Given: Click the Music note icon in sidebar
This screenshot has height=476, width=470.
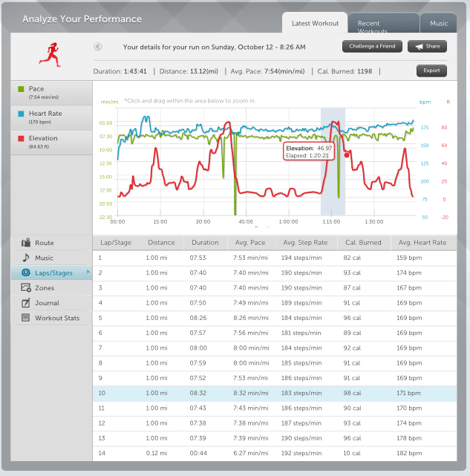Looking at the screenshot, I should point(26,258).
